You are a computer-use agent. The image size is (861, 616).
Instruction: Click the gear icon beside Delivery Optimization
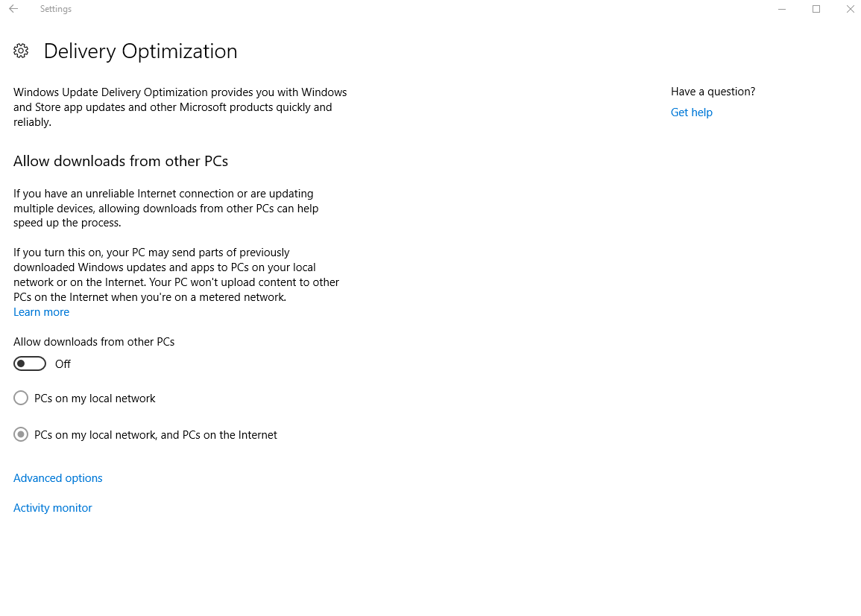point(21,51)
